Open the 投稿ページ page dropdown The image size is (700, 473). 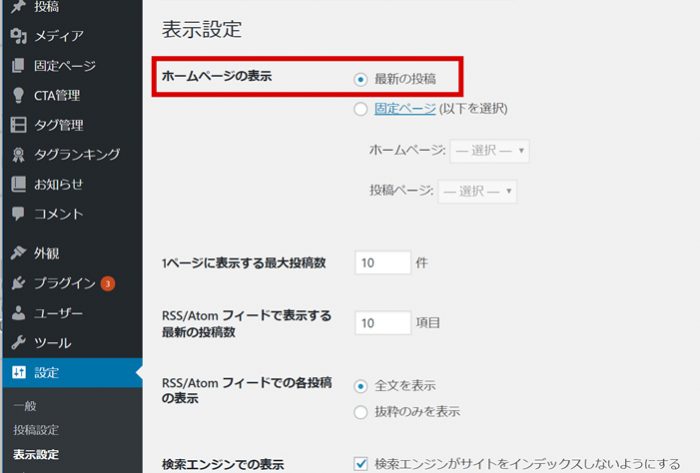tap(477, 190)
